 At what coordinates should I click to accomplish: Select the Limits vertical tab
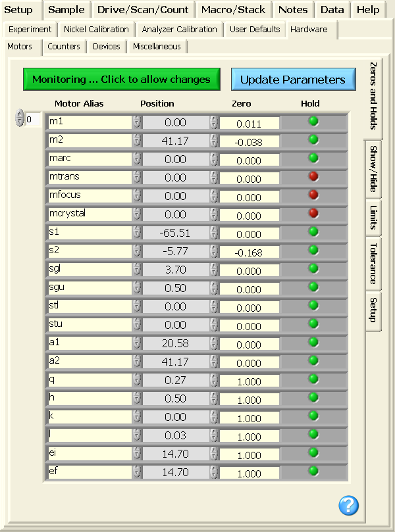pos(373,217)
